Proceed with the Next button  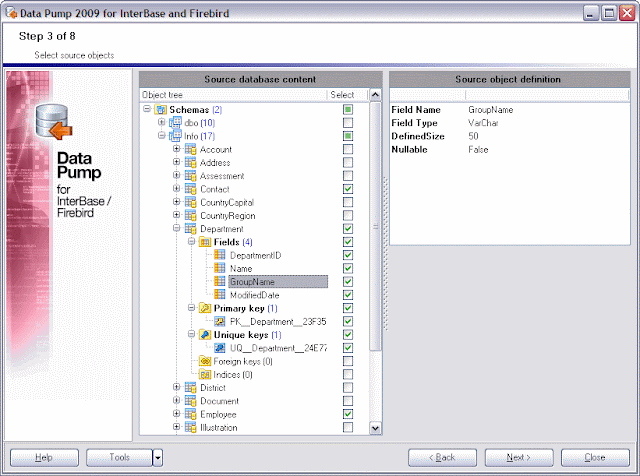tap(519, 458)
